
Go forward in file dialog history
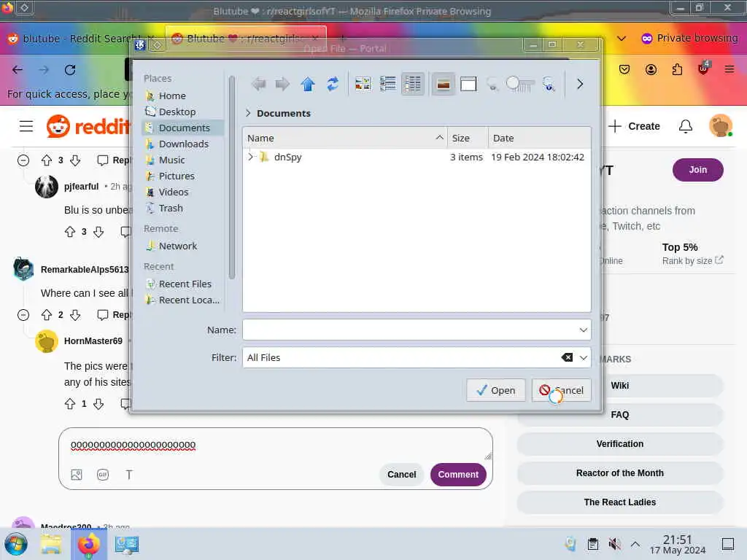[282, 85]
